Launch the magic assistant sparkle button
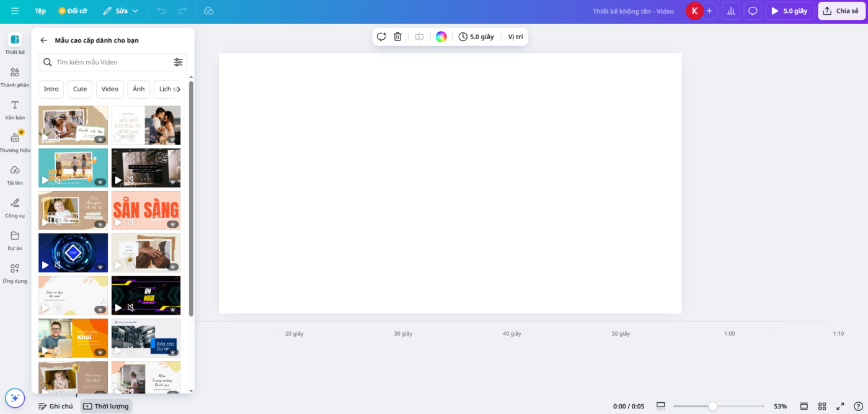Screen dimensions: 868x414 click(x=15, y=398)
